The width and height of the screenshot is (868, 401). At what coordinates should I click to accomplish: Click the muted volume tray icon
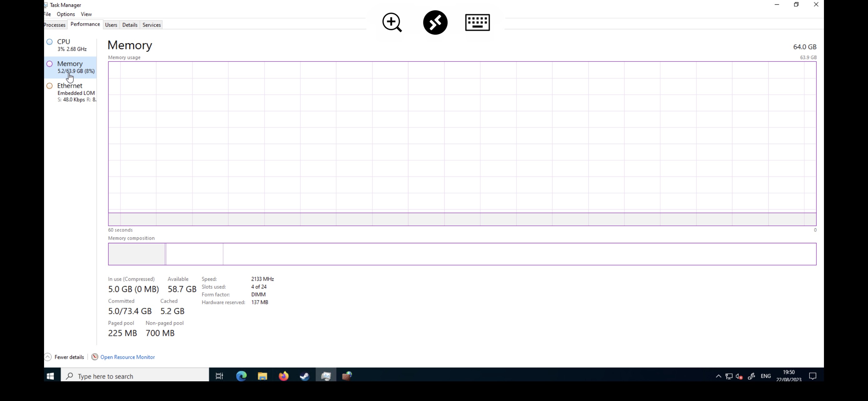pos(739,376)
